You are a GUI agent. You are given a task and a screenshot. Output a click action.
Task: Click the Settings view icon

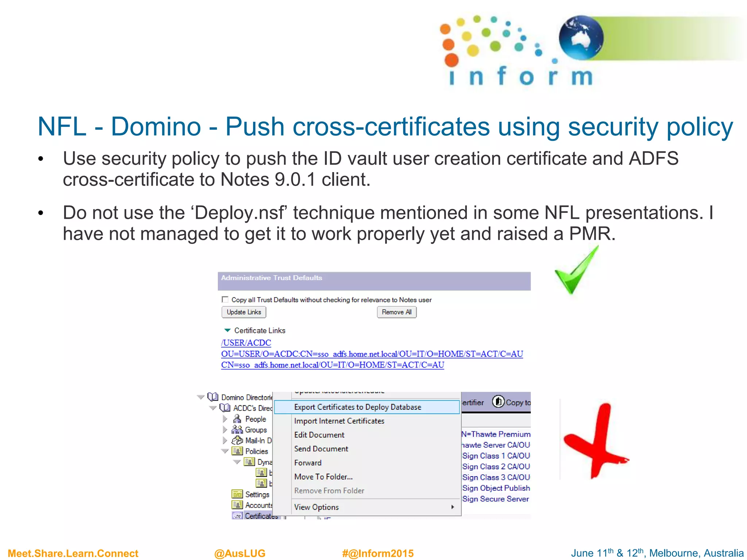click(237, 494)
